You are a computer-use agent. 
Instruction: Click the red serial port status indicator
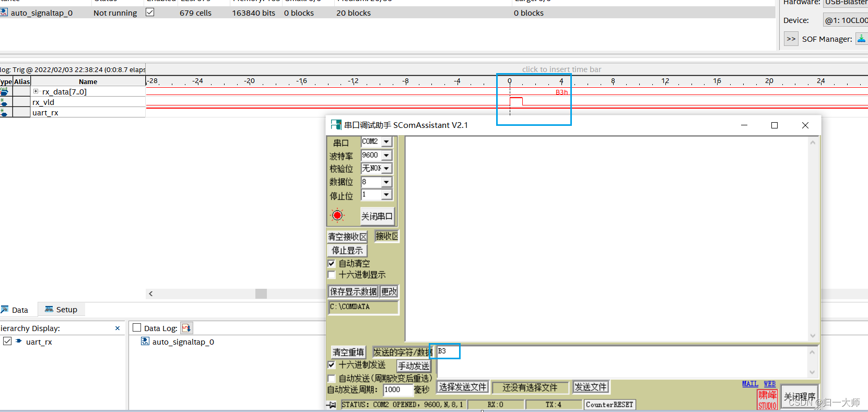pos(337,215)
